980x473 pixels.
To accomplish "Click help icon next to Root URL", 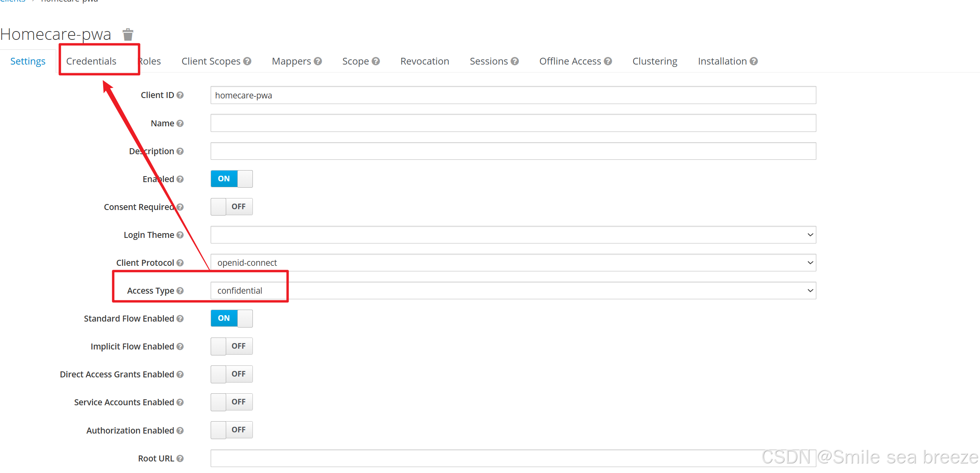I will [x=180, y=459].
